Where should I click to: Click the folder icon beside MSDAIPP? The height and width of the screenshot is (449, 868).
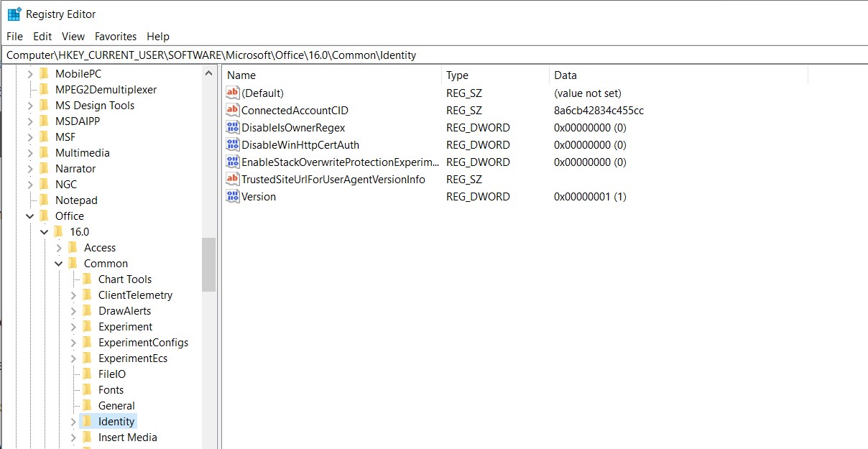[44, 121]
